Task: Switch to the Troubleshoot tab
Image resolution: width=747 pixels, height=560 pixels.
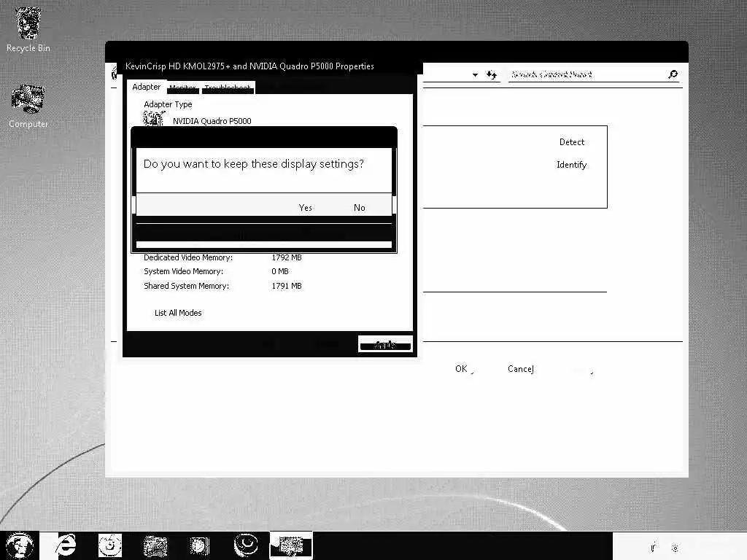Action: [228, 88]
